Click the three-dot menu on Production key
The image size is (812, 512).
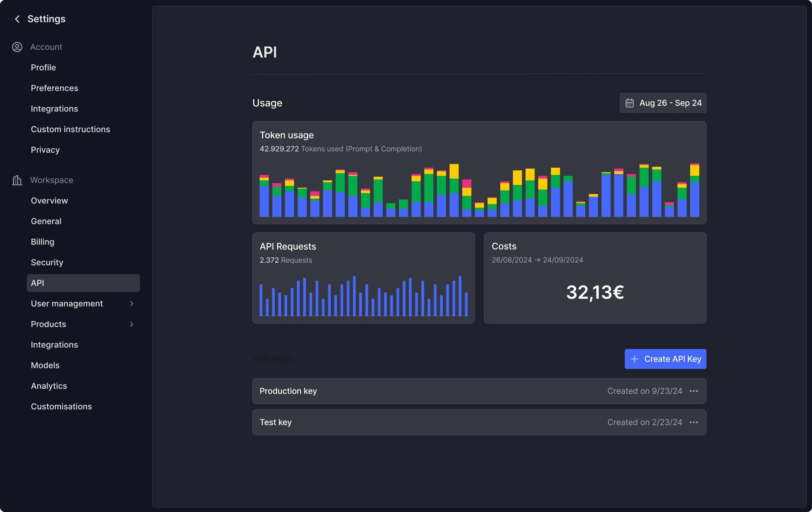tap(694, 391)
